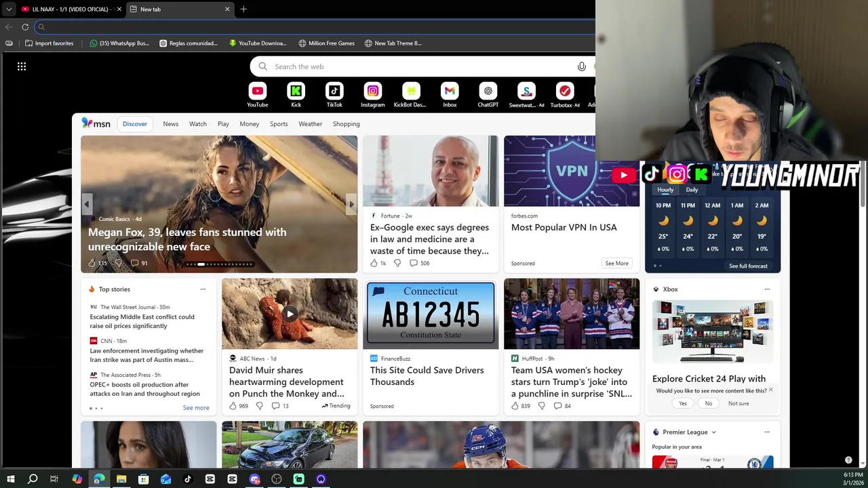Dismiss the Xbox content feedback prompt
868x488 pixels.
pyautogui.click(x=771, y=390)
